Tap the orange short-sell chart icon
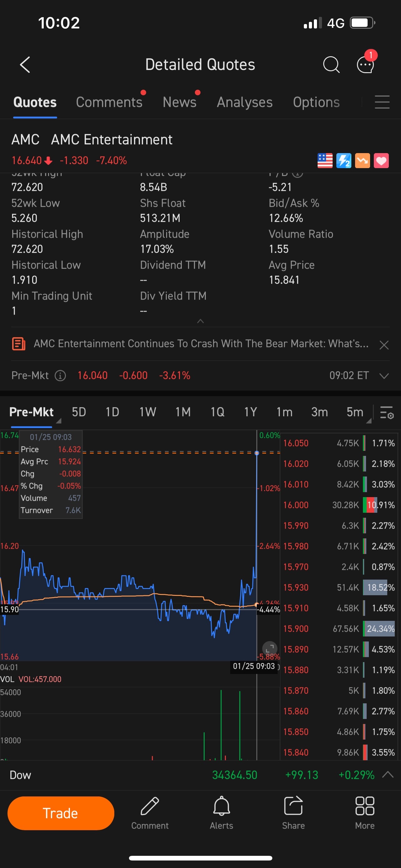 click(x=362, y=160)
